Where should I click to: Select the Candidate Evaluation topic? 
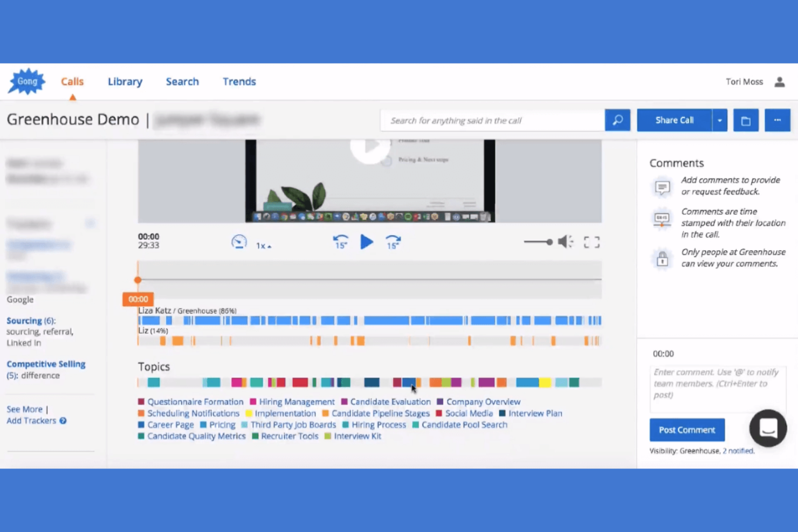click(386, 402)
